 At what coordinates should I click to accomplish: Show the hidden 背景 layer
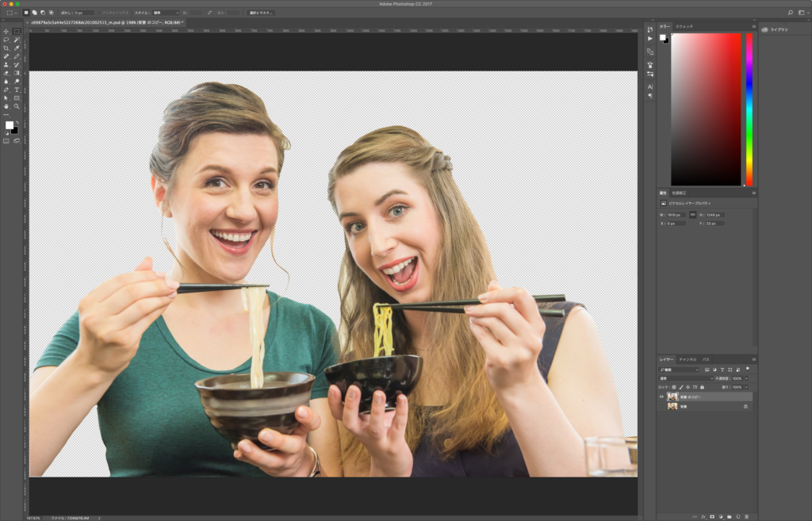(661, 406)
